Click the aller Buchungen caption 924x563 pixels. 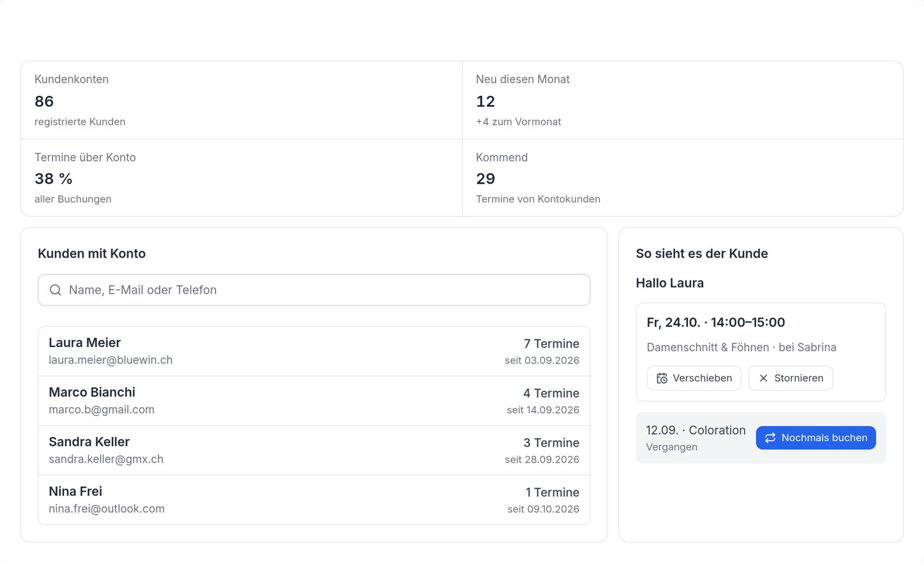(x=73, y=199)
